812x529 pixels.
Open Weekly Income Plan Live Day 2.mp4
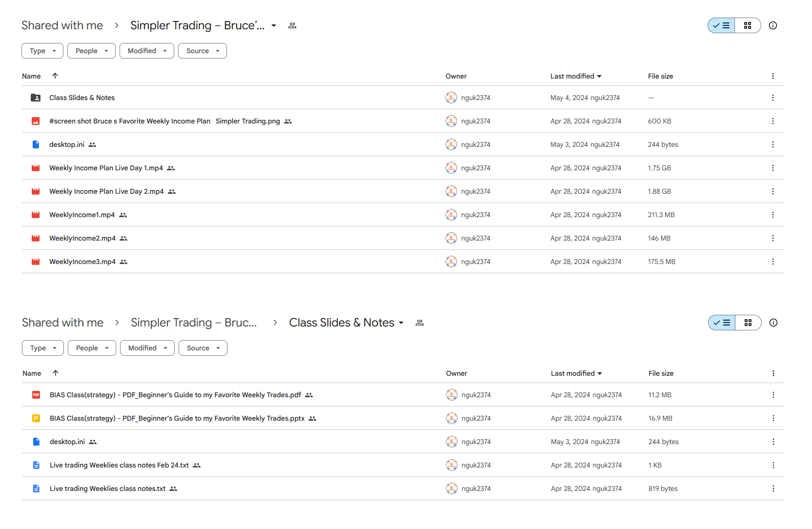click(106, 191)
